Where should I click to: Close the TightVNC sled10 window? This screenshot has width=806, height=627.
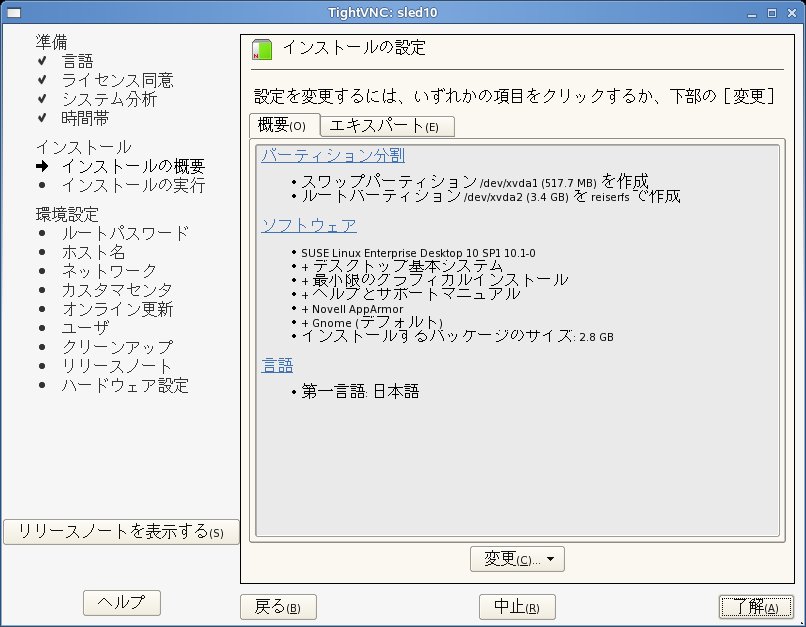click(792, 13)
